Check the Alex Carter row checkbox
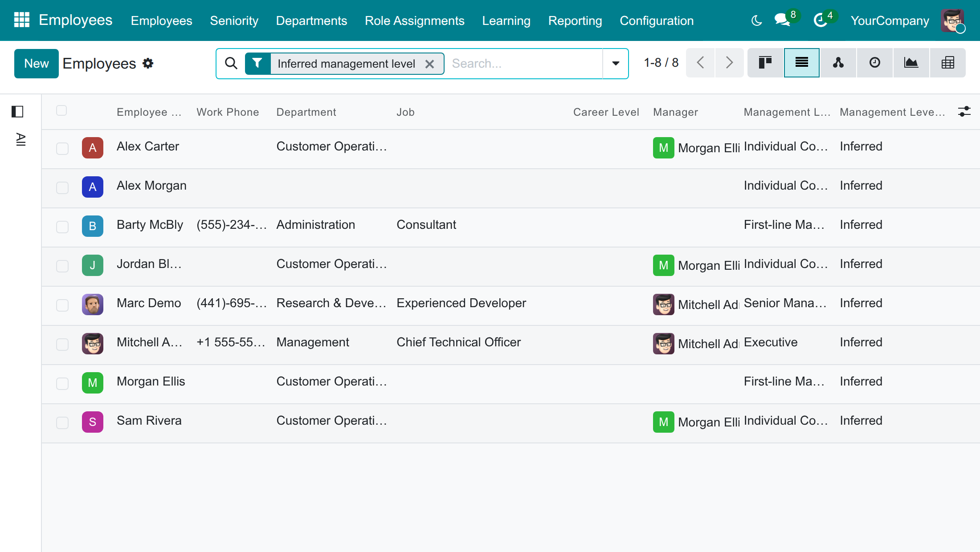Viewport: 980px width, 552px height. tap(62, 148)
